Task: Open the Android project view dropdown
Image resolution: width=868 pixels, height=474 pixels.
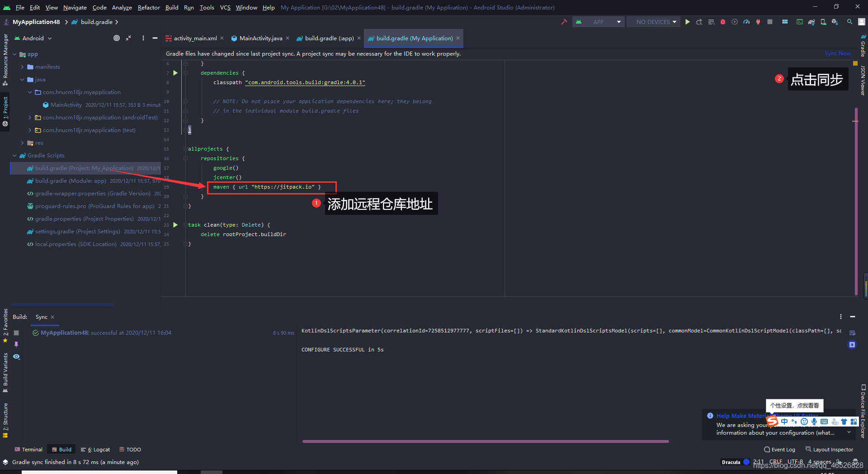Action: tap(33, 38)
